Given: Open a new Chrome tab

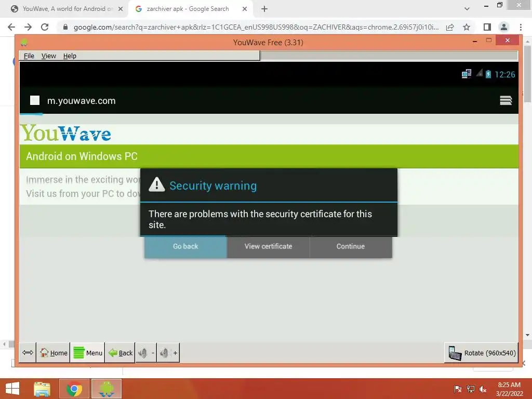Looking at the screenshot, I should tap(264, 9).
